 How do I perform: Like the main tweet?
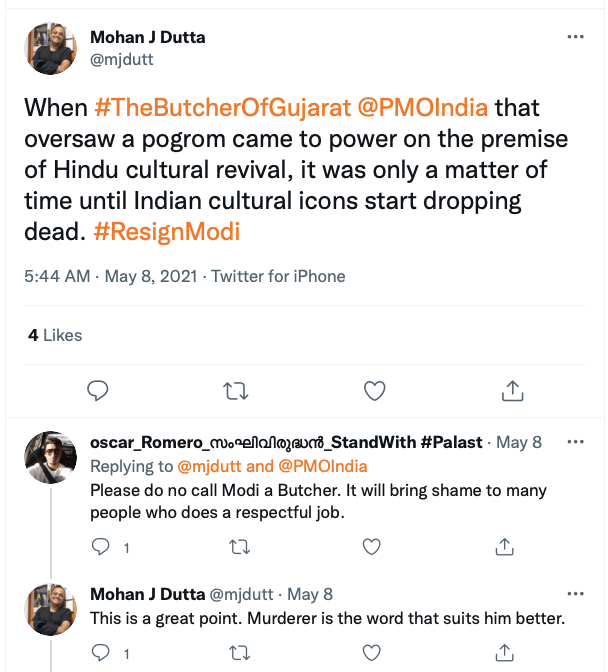tap(373, 389)
